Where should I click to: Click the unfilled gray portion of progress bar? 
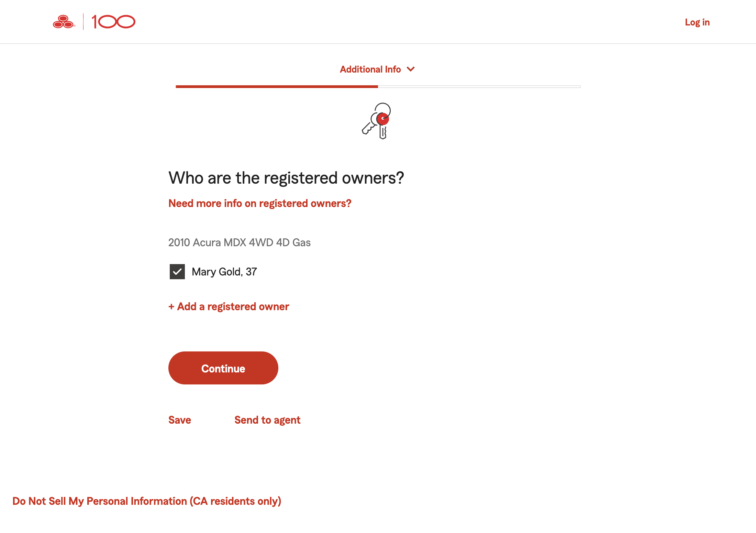tap(479, 87)
